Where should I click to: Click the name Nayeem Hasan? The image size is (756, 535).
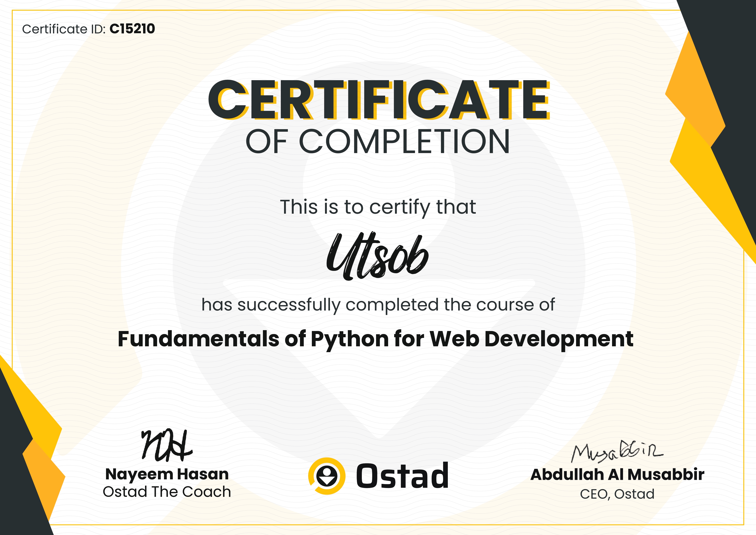[x=167, y=474]
